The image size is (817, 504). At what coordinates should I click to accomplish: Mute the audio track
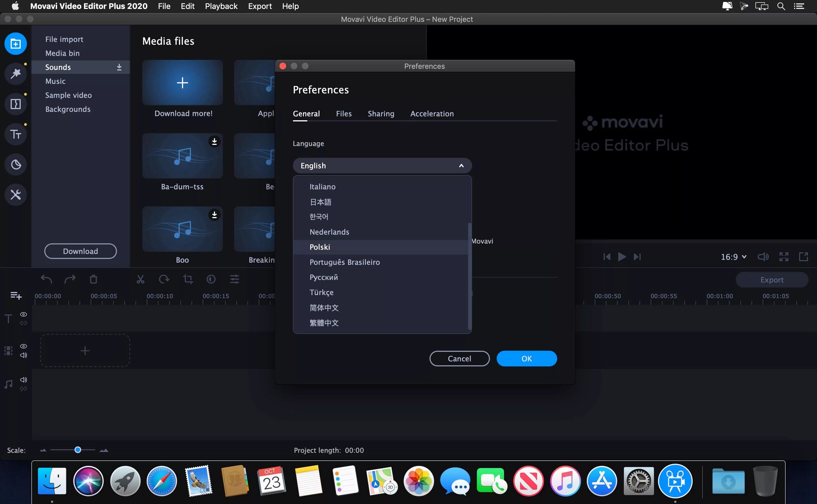[x=23, y=380]
